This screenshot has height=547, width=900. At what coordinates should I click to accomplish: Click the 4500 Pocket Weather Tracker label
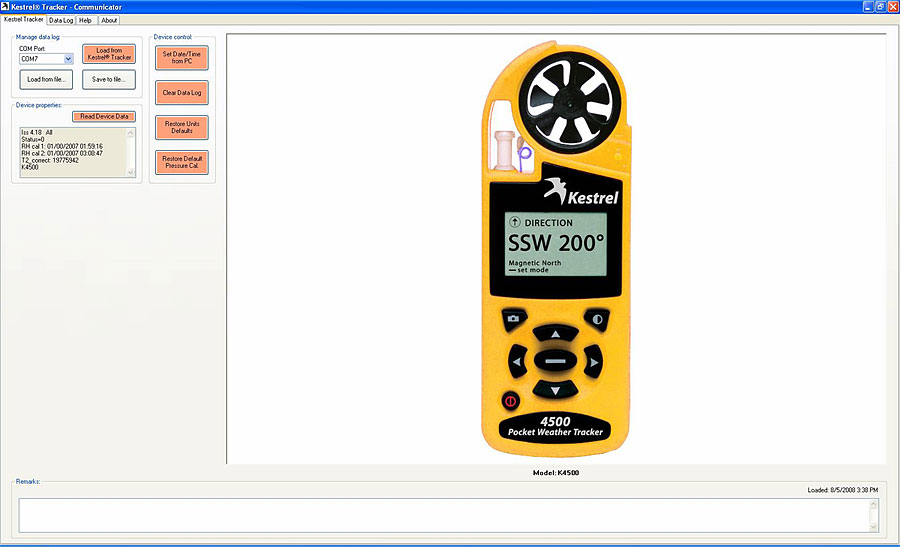(x=555, y=426)
